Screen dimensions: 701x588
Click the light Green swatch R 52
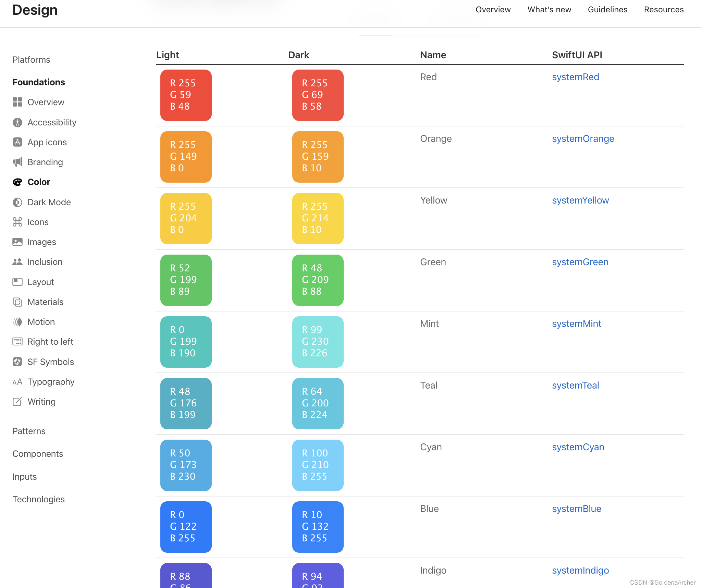point(186,280)
